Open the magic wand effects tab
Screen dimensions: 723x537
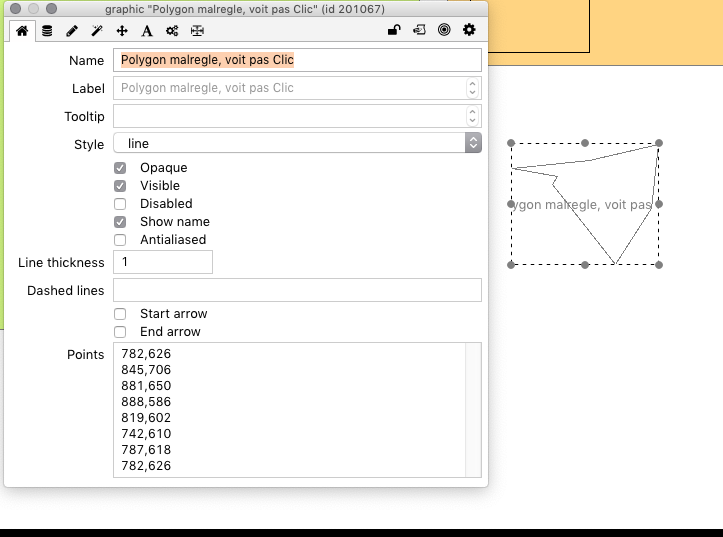[97, 31]
